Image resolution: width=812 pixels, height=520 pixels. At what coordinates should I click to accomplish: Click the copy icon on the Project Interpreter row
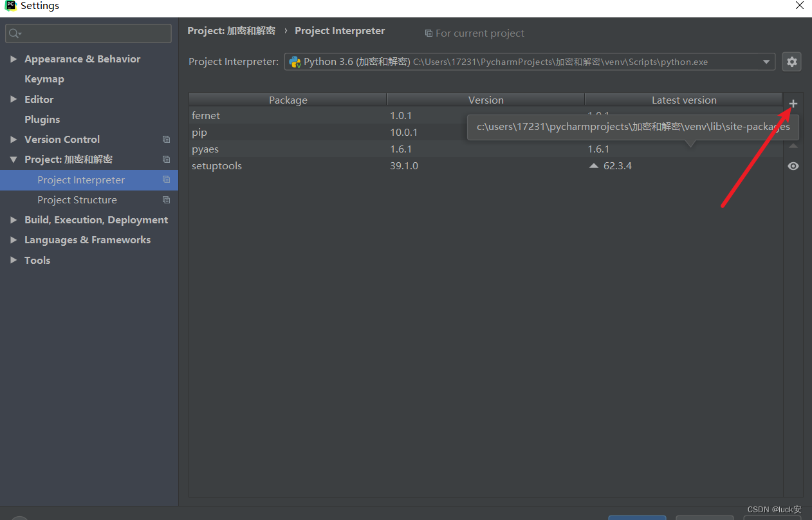[167, 180]
